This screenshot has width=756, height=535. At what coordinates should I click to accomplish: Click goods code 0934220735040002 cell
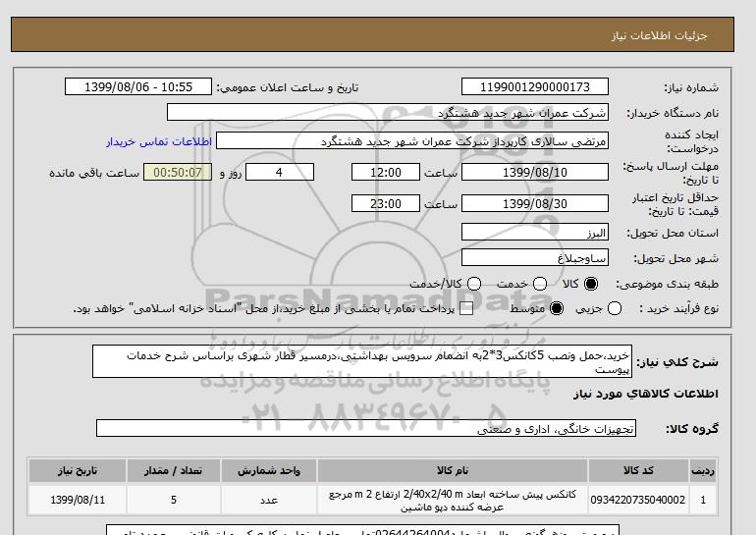pos(638,500)
